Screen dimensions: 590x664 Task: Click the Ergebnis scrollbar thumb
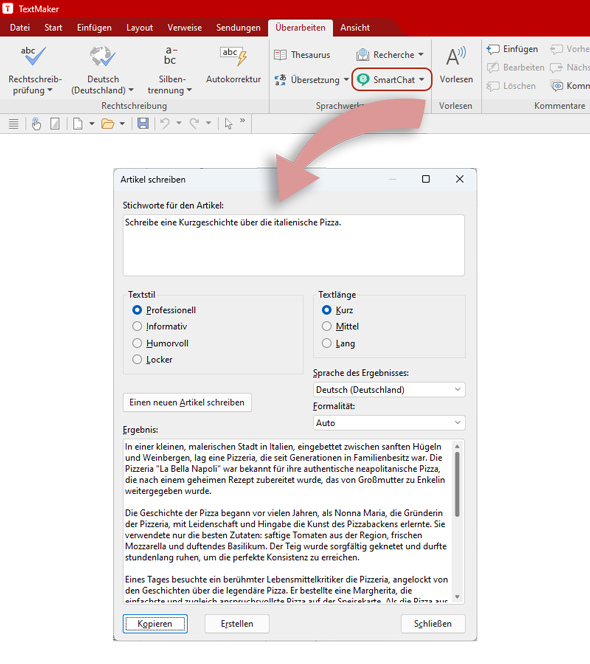coord(457,484)
